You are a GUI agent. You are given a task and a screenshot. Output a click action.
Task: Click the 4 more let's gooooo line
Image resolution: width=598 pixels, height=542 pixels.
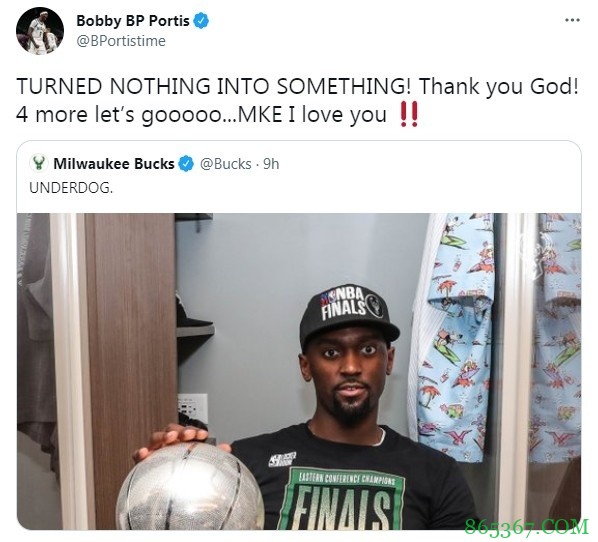201,114
